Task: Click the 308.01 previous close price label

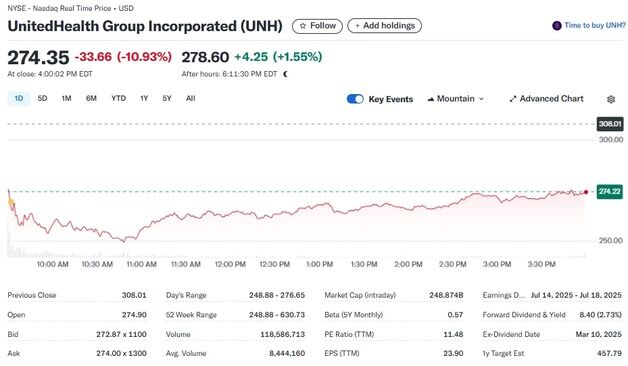Action: click(x=610, y=124)
